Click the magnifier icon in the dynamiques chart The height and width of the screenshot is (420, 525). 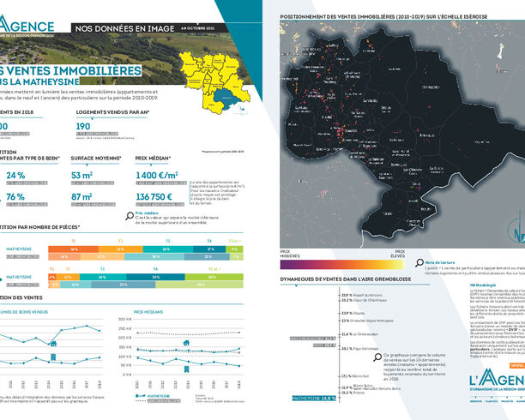377,357
